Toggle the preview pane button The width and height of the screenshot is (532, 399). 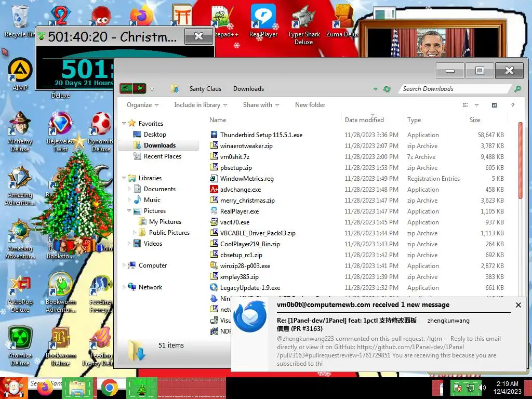click(495, 105)
